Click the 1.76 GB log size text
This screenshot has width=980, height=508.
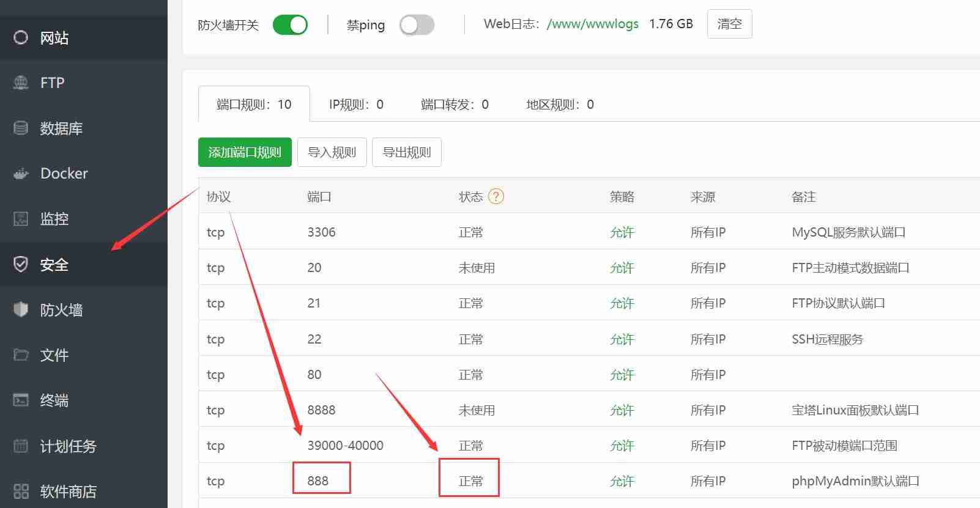click(671, 24)
